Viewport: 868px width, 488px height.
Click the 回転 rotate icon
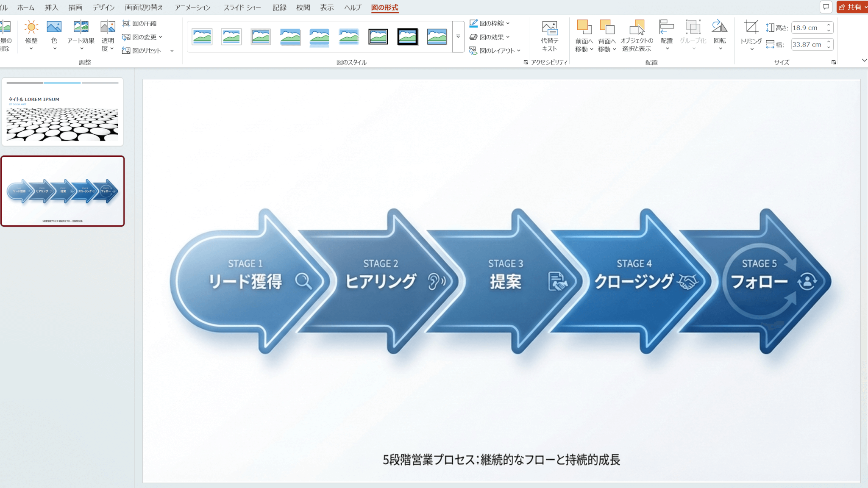click(719, 28)
